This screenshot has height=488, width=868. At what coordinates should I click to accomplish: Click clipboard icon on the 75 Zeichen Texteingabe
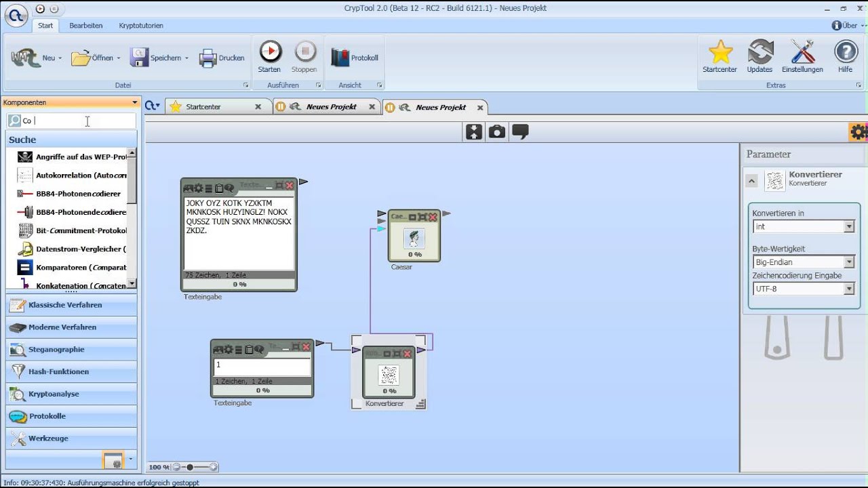click(219, 188)
